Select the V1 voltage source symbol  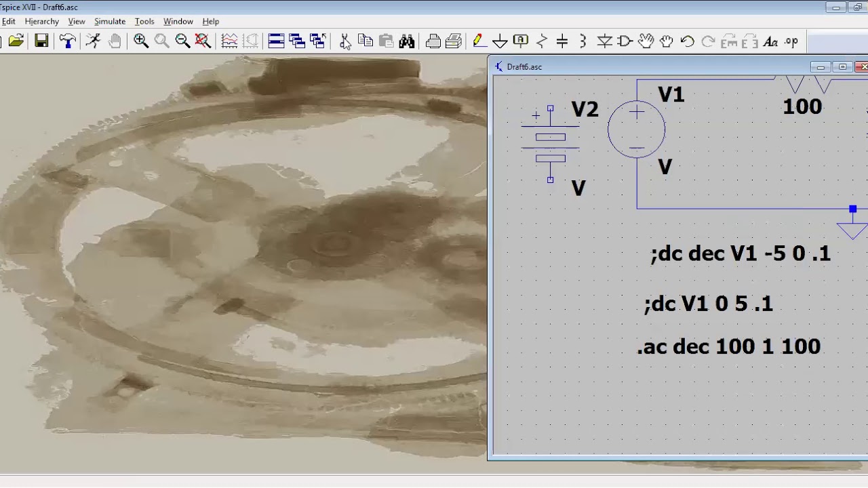pyautogui.click(x=636, y=129)
